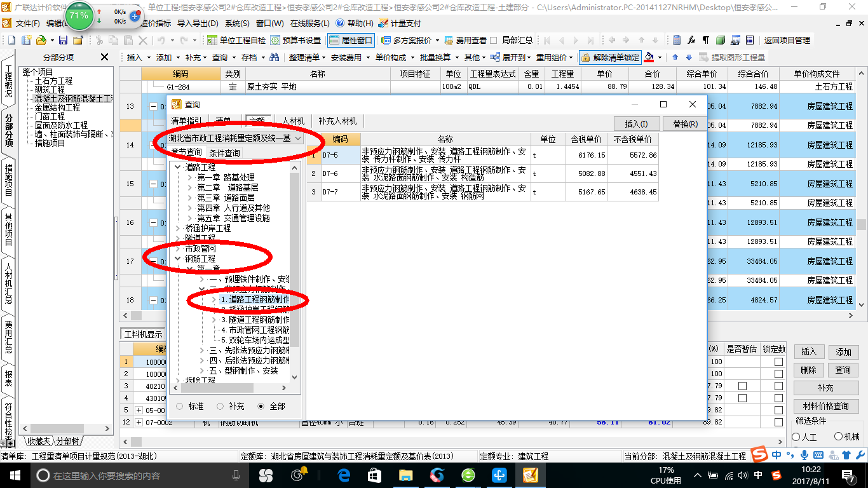This screenshot has height=488, width=868.
Task: Open 计量支付 measurement payment
Action: [400, 23]
